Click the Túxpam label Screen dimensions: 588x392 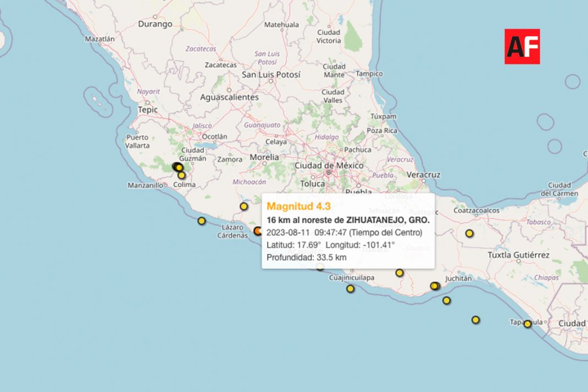click(383, 117)
